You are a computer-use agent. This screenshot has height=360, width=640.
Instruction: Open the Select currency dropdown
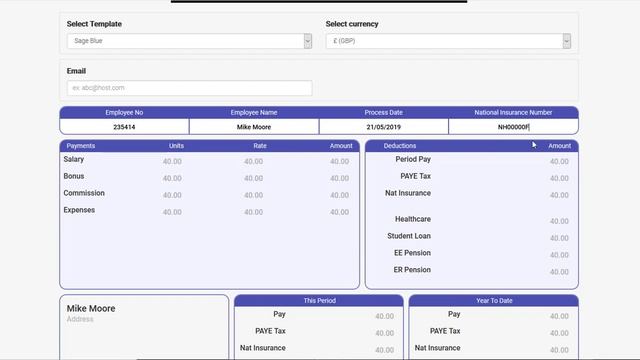pyautogui.click(x=448, y=41)
